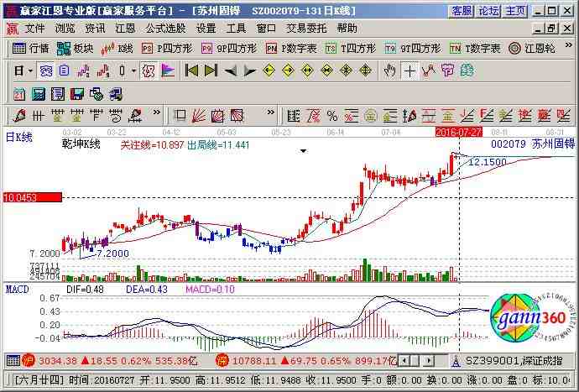Click the colored flag triangle icon

pos(168,71)
